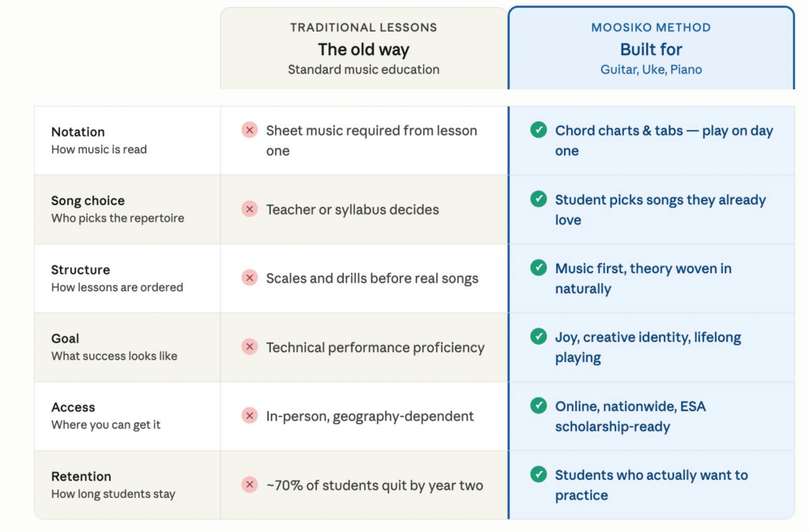This screenshot has height=532, width=809.
Task: Click the green check next to Student picks songs
Action: click(539, 199)
